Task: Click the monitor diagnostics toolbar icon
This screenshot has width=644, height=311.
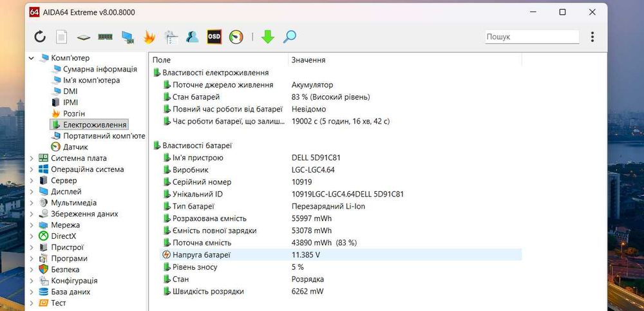Action: click(128, 37)
